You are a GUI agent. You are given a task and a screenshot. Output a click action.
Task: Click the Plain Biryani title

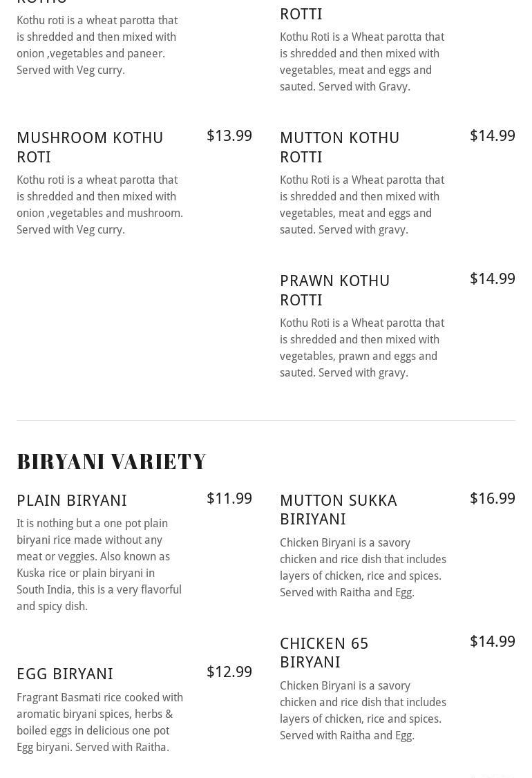click(72, 500)
